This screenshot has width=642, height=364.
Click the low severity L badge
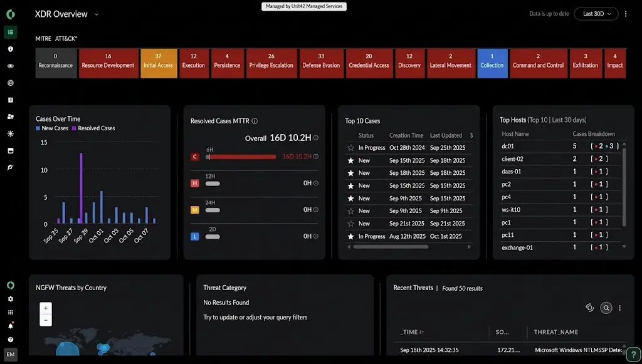[x=195, y=236]
